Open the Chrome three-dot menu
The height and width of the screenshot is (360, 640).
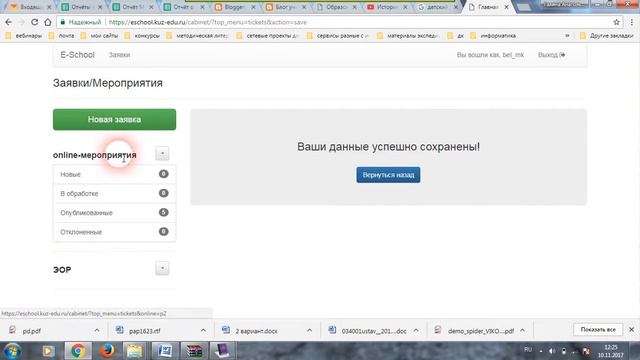pyautogui.click(x=631, y=22)
